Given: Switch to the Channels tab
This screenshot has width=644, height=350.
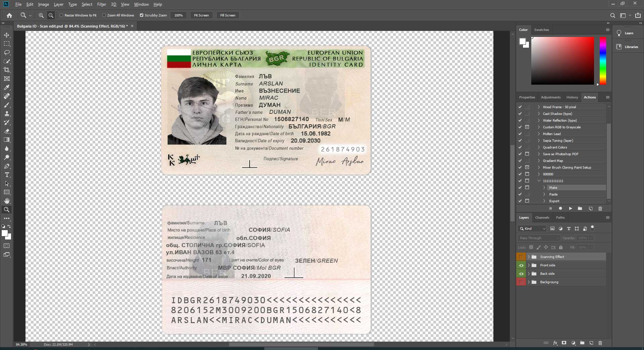Looking at the screenshot, I should tap(542, 218).
